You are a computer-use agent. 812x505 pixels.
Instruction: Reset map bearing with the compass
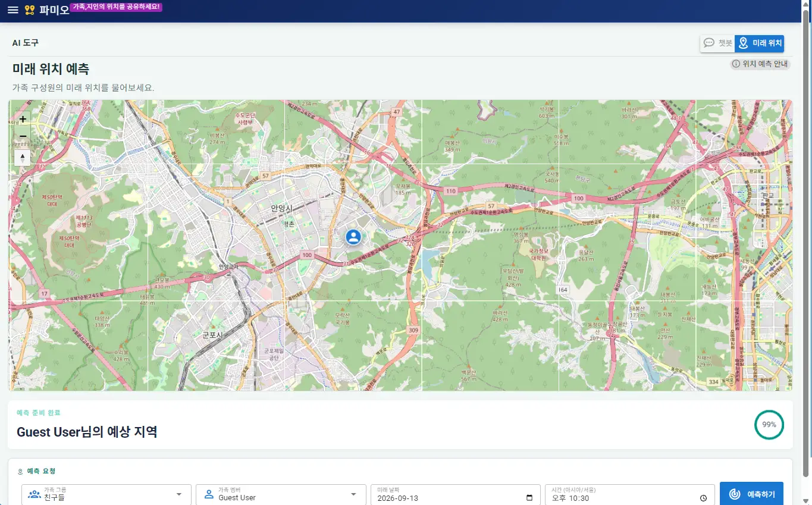(x=23, y=158)
